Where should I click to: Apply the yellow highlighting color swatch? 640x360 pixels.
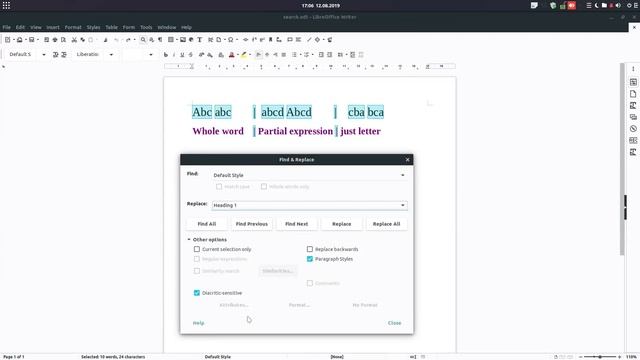click(244, 54)
